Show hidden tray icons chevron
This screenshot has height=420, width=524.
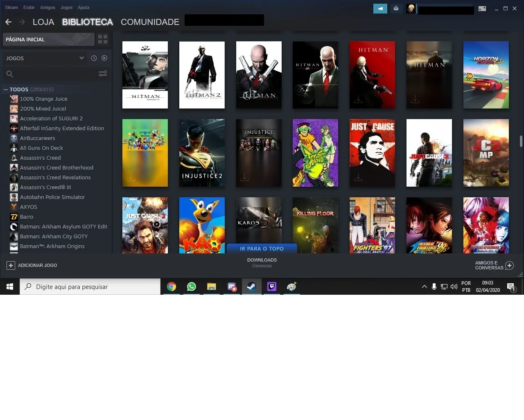[x=424, y=287]
